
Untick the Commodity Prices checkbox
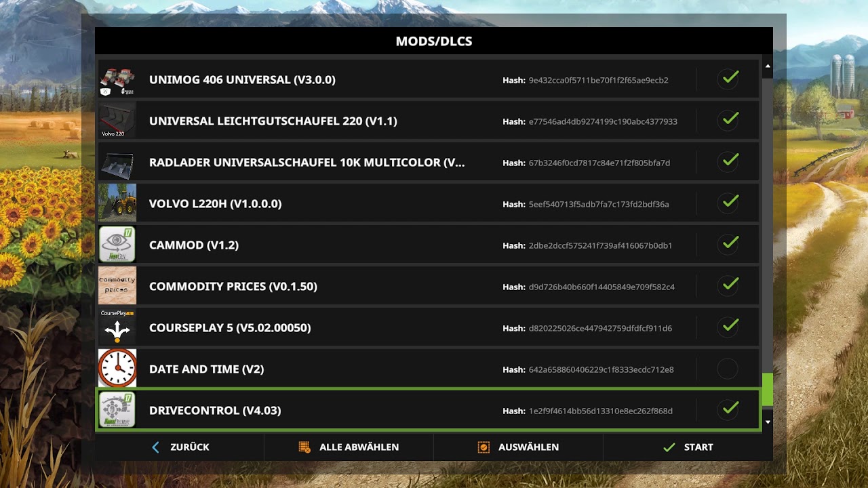[728, 286]
